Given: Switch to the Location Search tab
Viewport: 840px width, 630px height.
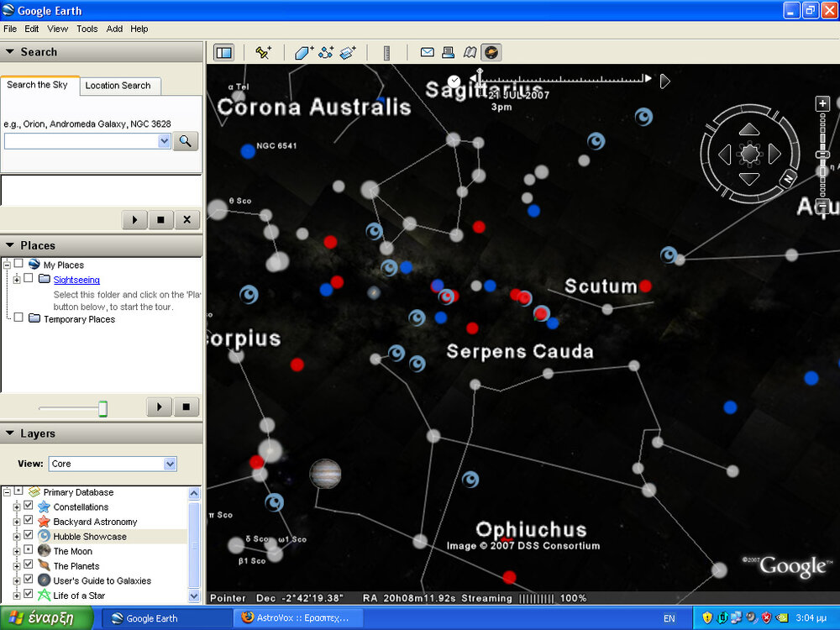Looking at the screenshot, I should [x=118, y=86].
